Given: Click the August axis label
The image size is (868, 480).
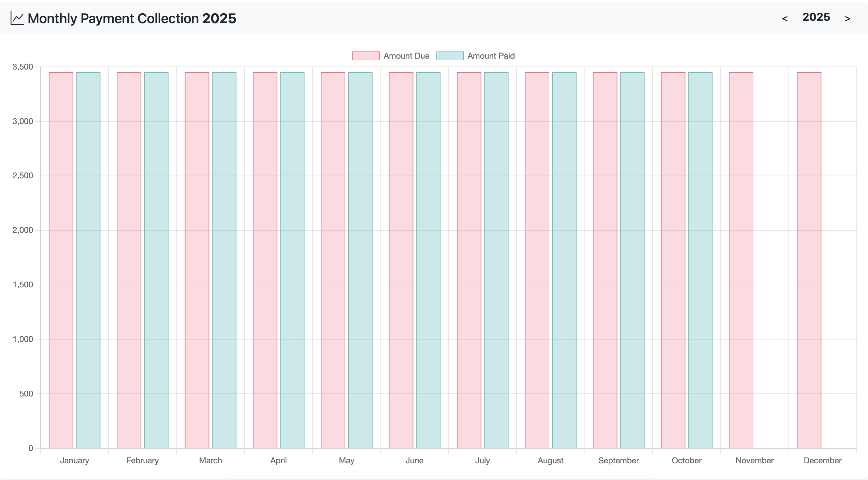Looking at the screenshot, I should click(x=550, y=461).
